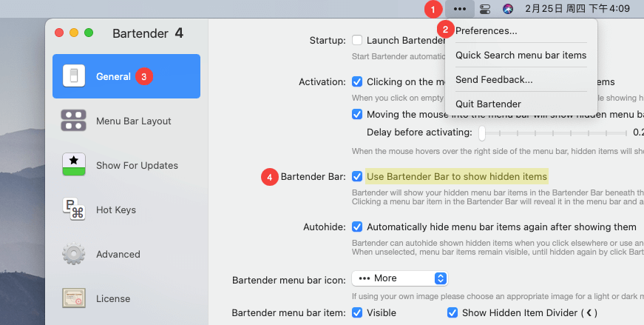Uncheck Automatically hide menu bar items again

click(357, 227)
